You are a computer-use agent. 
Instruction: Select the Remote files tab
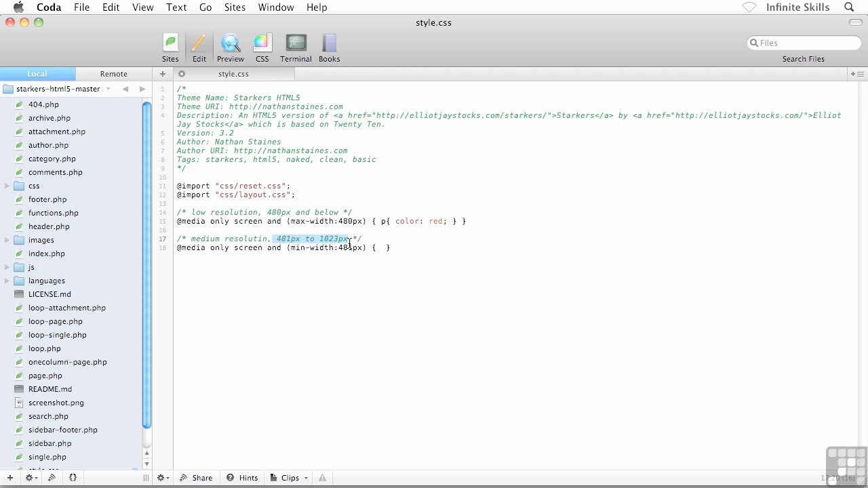pyautogui.click(x=113, y=74)
